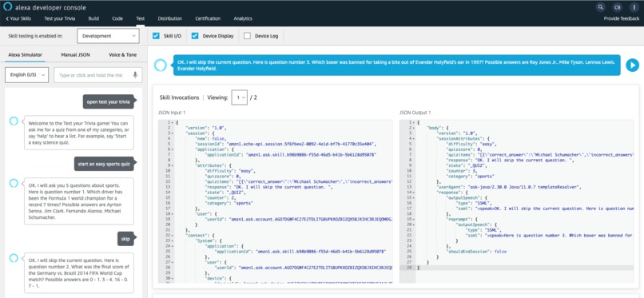Click inside the JSON Input 1 editor
This screenshot has width=644, height=298.
[x=275, y=201]
